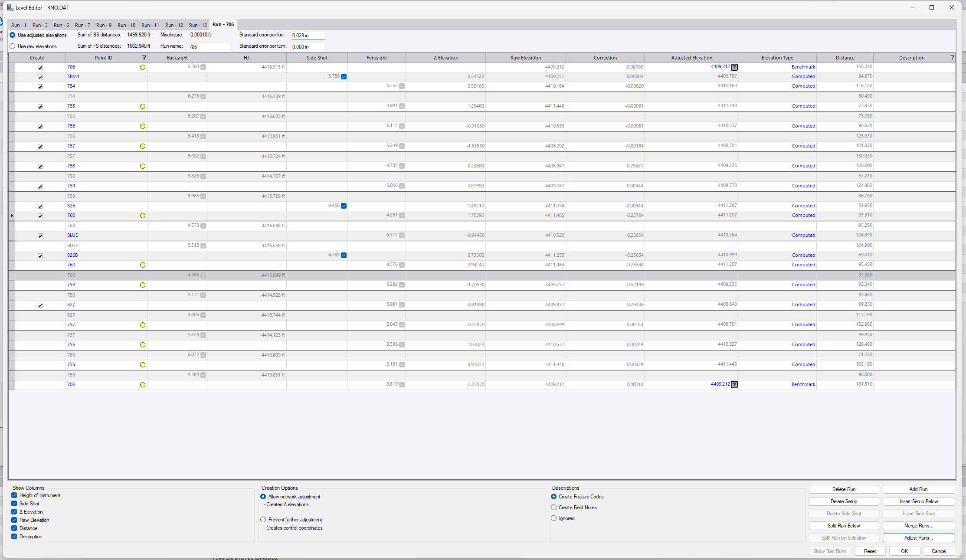Image resolution: width=966 pixels, height=560 pixels.
Task: Click yellow circle marker in first 706 row
Action: coord(142,67)
